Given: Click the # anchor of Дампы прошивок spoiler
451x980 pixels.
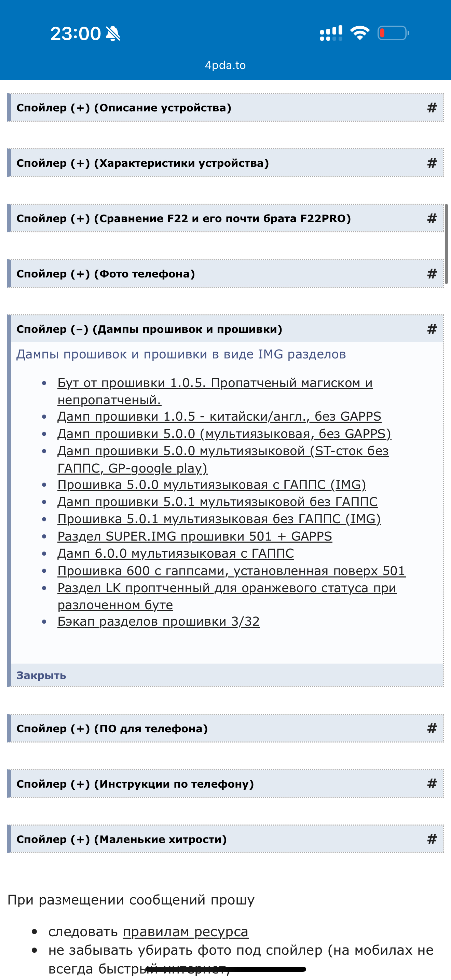Looking at the screenshot, I should tap(432, 329).
